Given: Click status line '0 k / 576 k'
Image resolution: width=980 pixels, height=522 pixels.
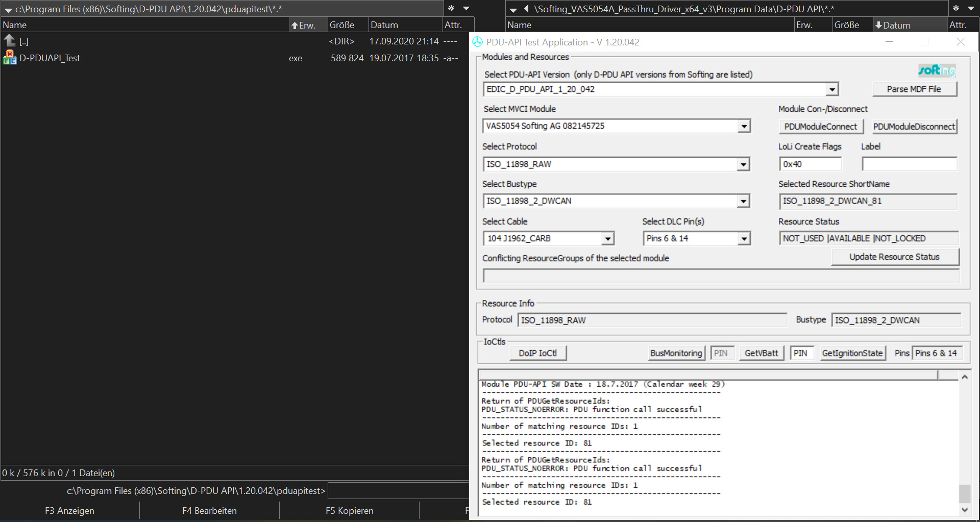Looking at the screenshot, I should pos(59,473).
